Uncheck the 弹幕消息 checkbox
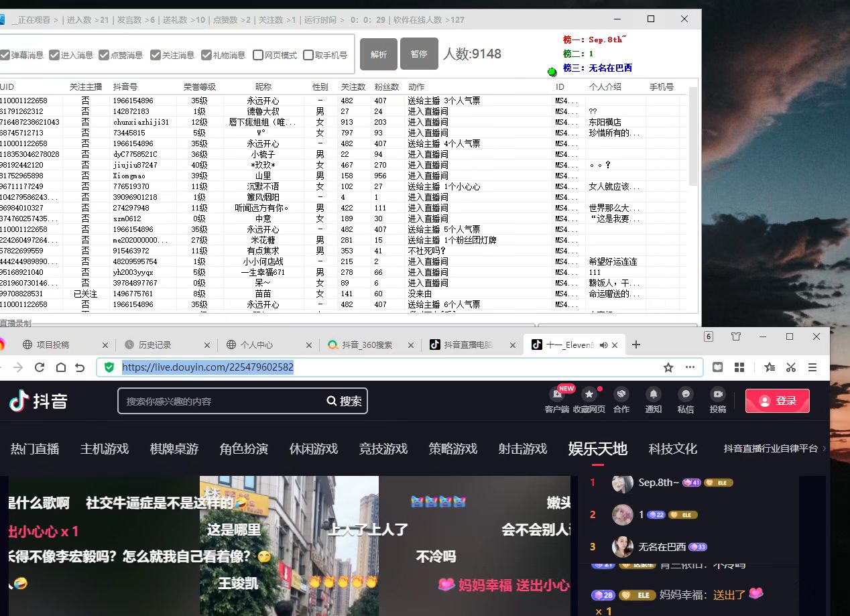The width and height of the screenshot is (850, 616). pyautogui.click(x=4, y=55)
